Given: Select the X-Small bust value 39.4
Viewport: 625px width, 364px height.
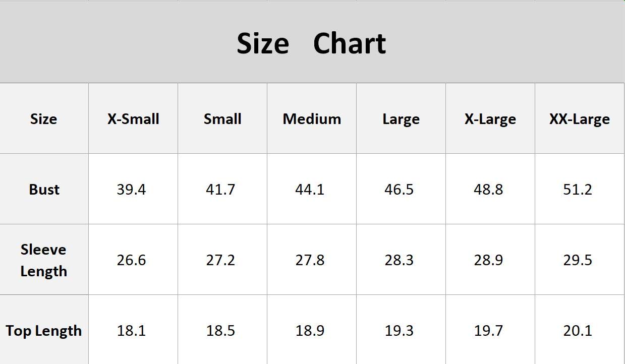Looking at the screenshot, I should click(131, 190).
